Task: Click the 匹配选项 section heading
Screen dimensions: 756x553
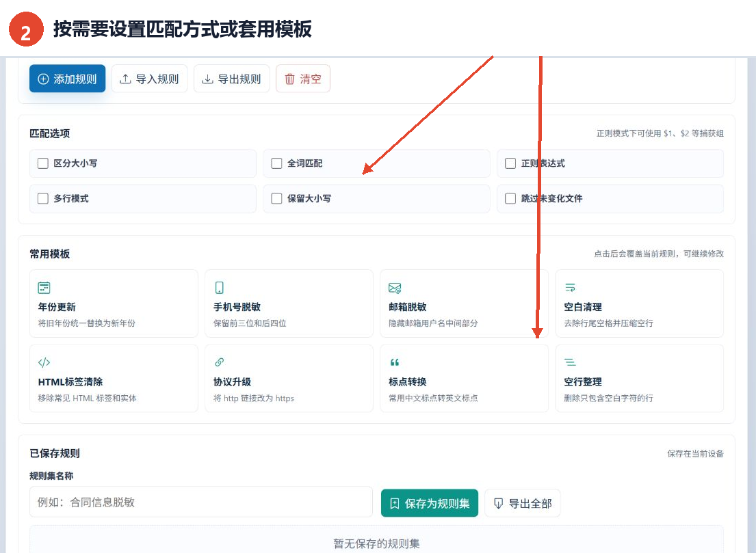Action: pyautogui.click(x=50, y=133)
